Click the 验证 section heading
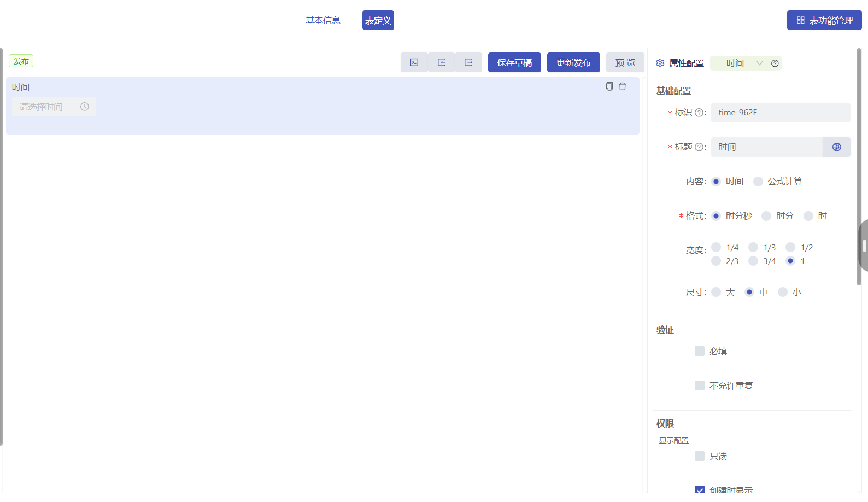Image resolution: width=868 pixels, height=502 pixels. [x=665, y=330]
